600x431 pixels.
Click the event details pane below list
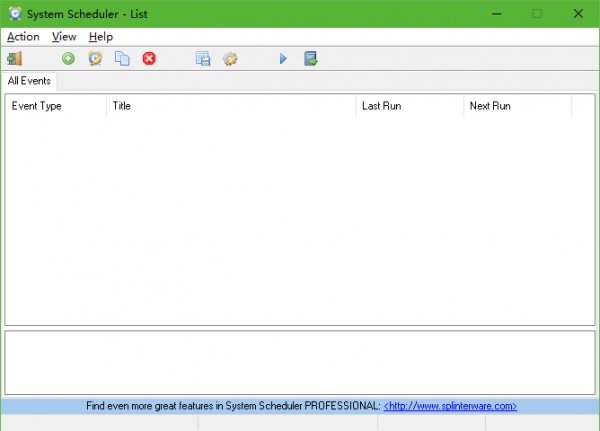click(300, 362)
